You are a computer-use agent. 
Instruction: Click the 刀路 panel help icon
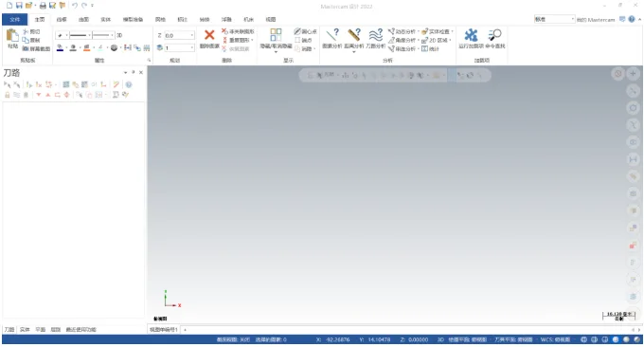[129, 84]
